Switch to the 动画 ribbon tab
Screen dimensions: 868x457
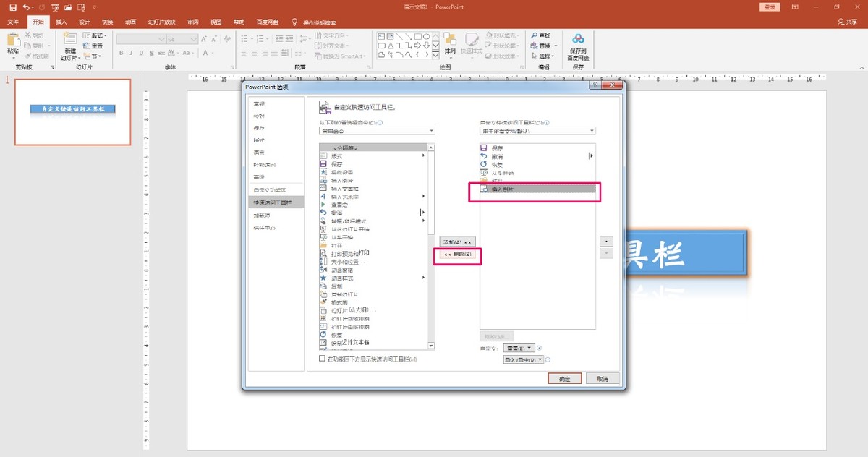(x=130, y=22)
